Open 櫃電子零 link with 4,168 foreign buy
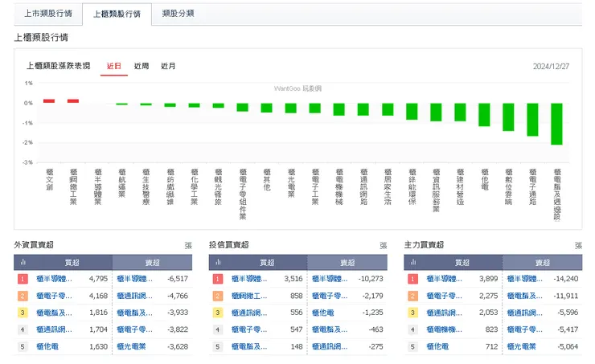 pyautogui.click(x=54, y=296)
